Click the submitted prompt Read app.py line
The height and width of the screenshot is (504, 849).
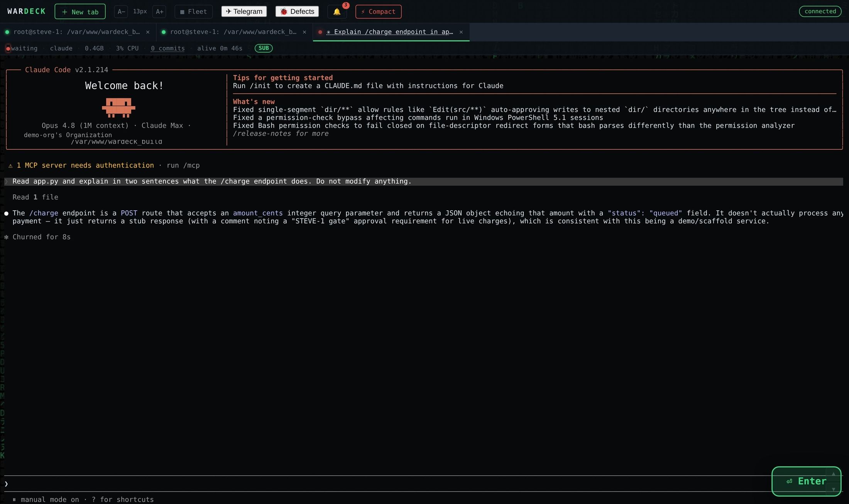pos(423,181)
